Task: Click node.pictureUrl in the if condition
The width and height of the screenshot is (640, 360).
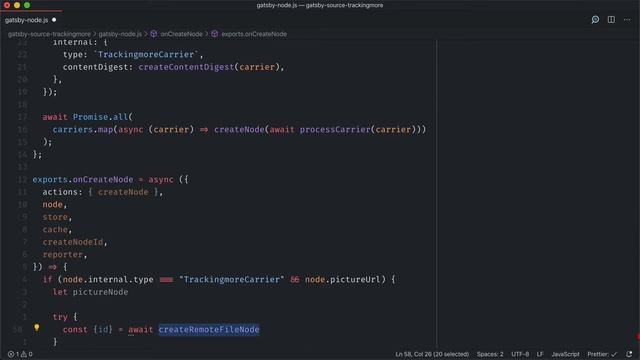Action: click(x=342, y=280)
